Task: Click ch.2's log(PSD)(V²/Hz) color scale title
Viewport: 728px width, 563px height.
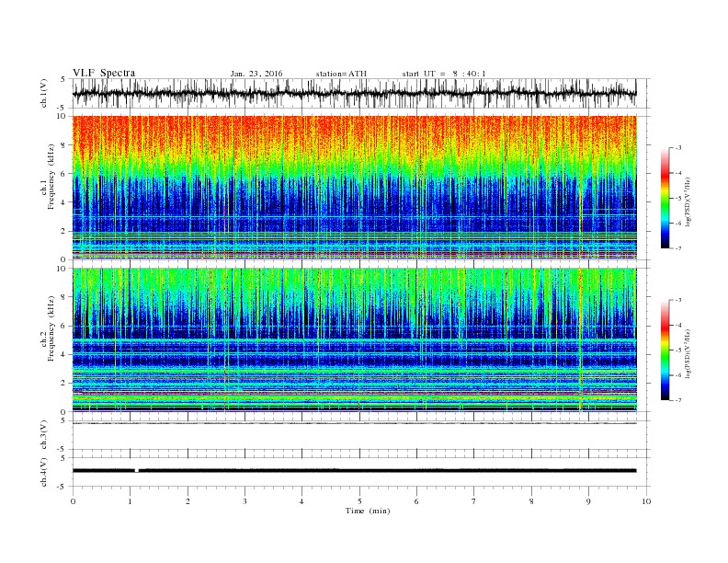Action: click(x=688, y=353)
